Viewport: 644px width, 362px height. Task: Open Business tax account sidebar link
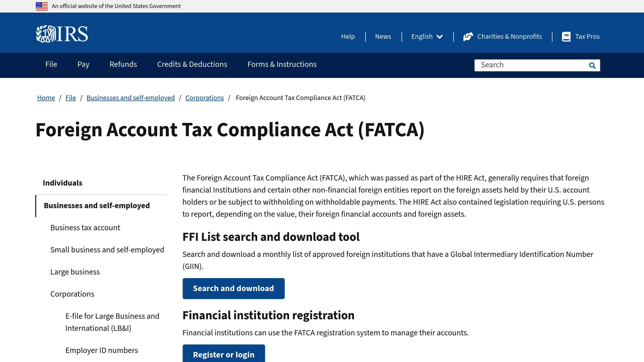coord(85,228)
